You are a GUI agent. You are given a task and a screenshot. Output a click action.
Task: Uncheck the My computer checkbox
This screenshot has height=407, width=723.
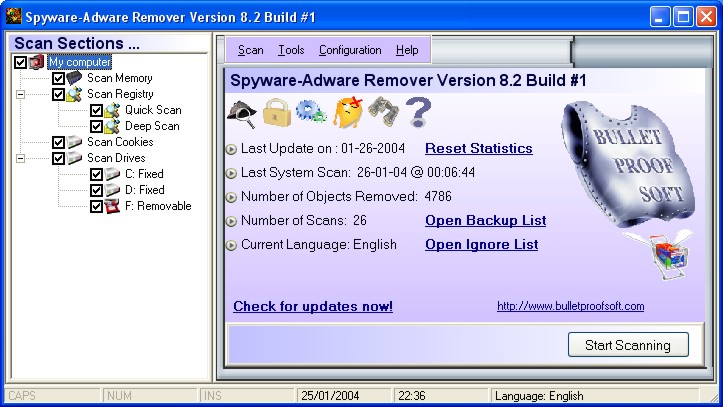[20, 62]
